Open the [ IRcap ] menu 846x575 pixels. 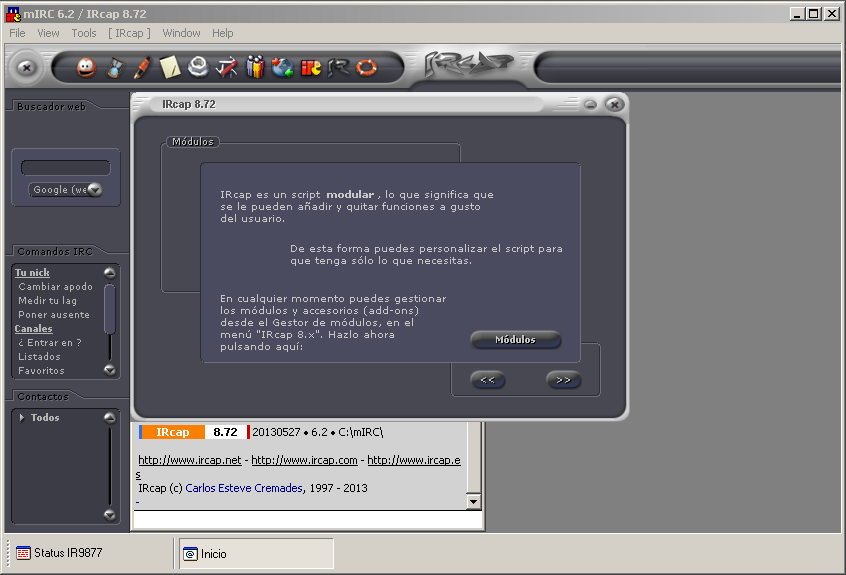pos(129,33)
